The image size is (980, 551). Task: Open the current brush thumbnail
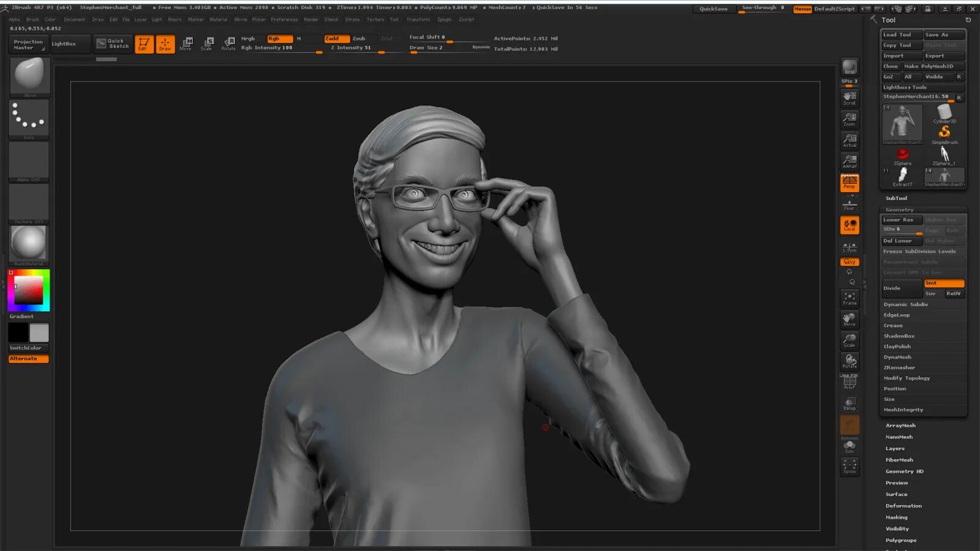[29, 77]
